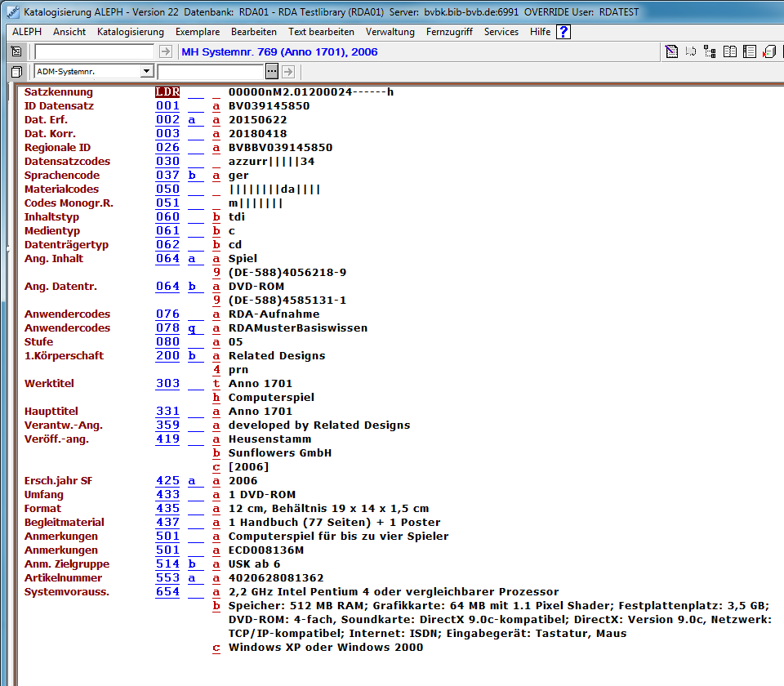
Task: Click the arrow button after top search field
Action: point(166,51)
